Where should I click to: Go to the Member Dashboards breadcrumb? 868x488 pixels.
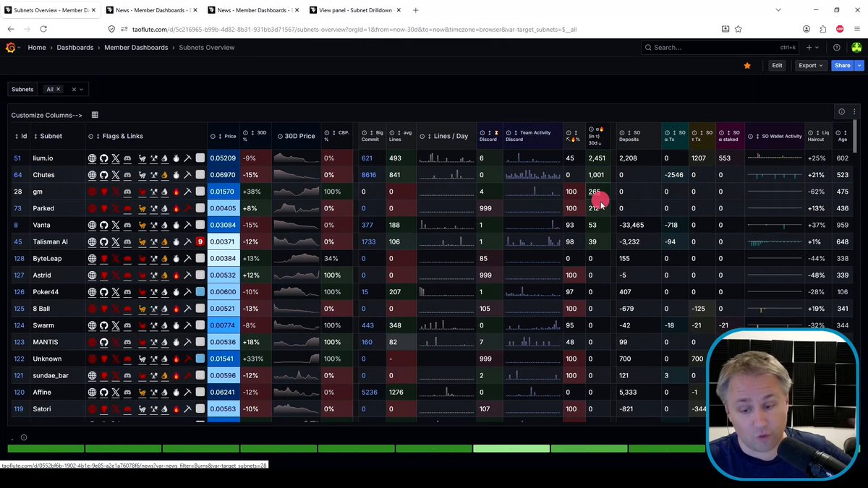point(136,47)
